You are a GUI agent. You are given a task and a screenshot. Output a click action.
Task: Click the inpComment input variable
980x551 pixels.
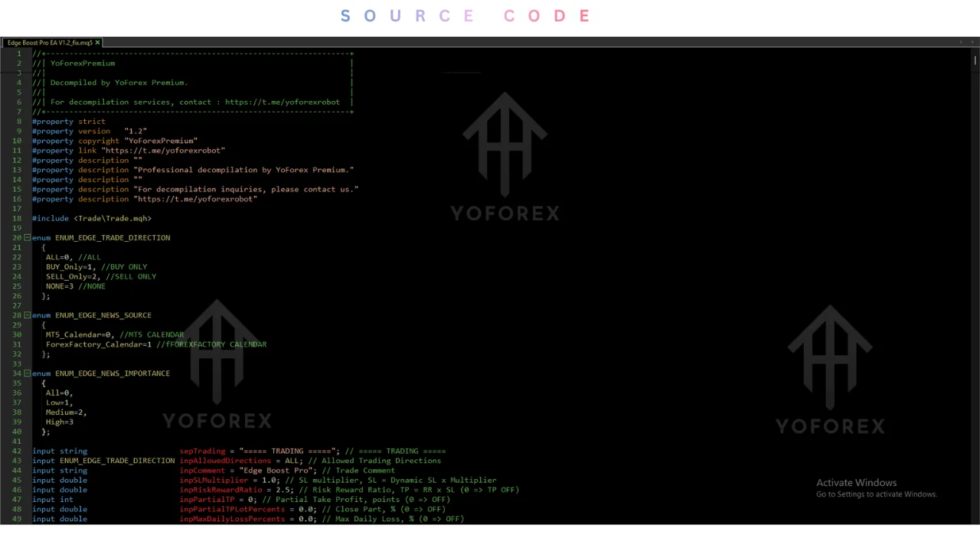click(x=203, y=471)
